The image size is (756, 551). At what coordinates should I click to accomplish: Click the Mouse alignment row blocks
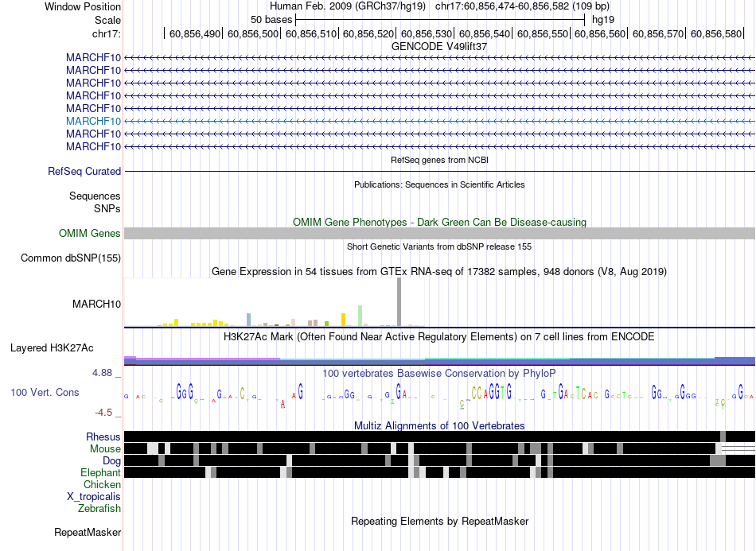(x=439, y=448)
